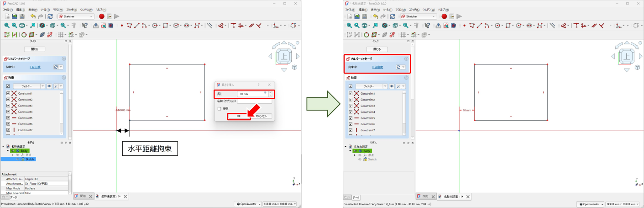Uncheck Constraint1 checkbox in left window
The height and width of the screenshot is (208, 644).
click(8, 93)
